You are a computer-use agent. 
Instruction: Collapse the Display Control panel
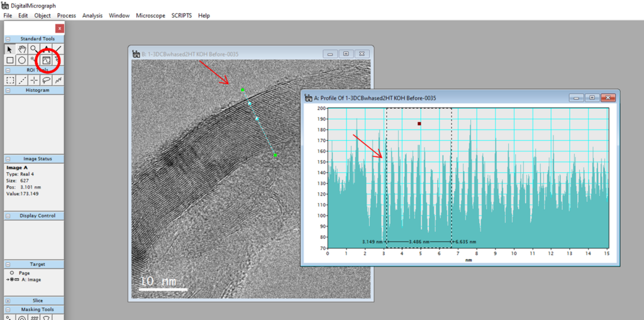click(8, 216)
